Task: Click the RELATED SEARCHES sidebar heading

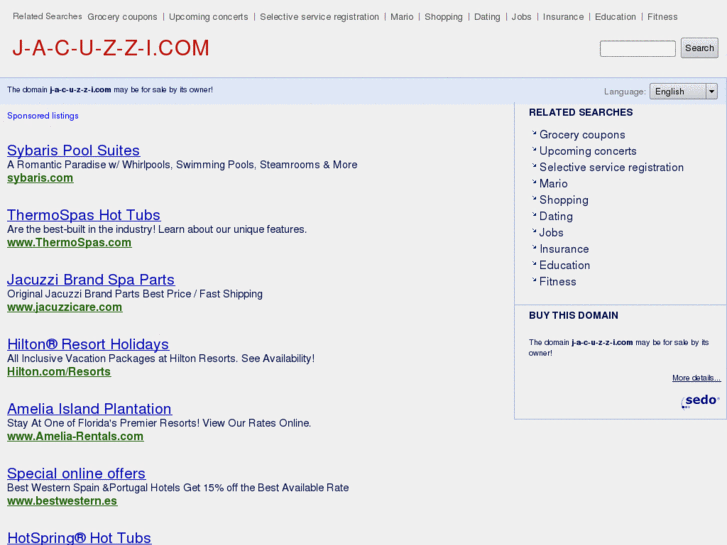Action: pyautogui.click(x=580, y=113)
